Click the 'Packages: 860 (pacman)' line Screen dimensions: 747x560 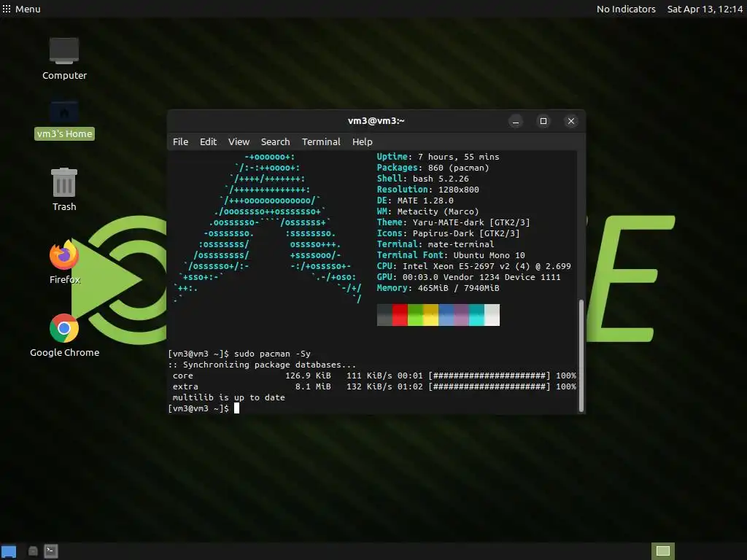(x=433, y=168)
